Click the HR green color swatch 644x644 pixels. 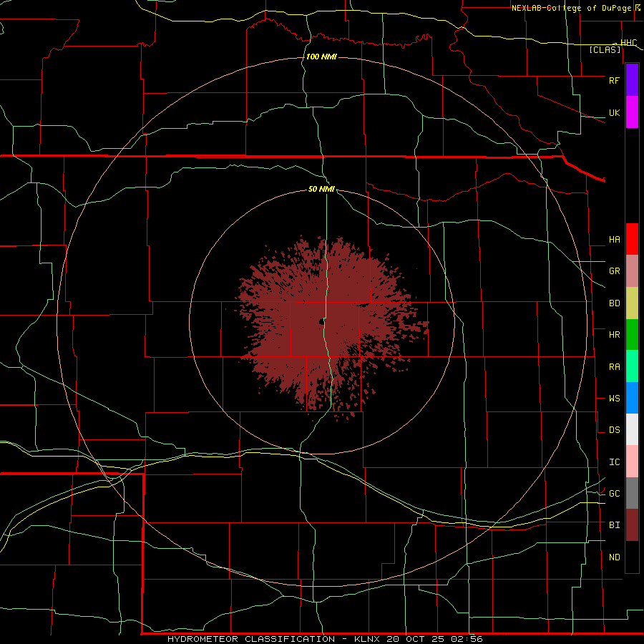[x=632, y=335]
